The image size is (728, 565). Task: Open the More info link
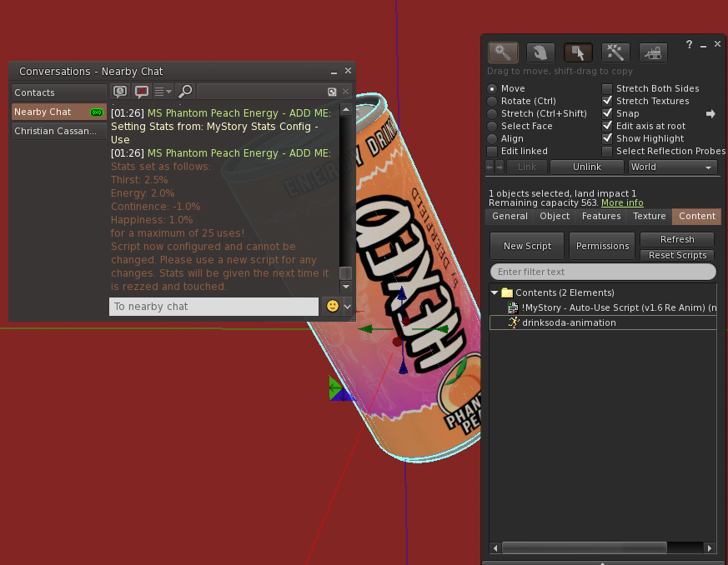(x=622, y=202)
